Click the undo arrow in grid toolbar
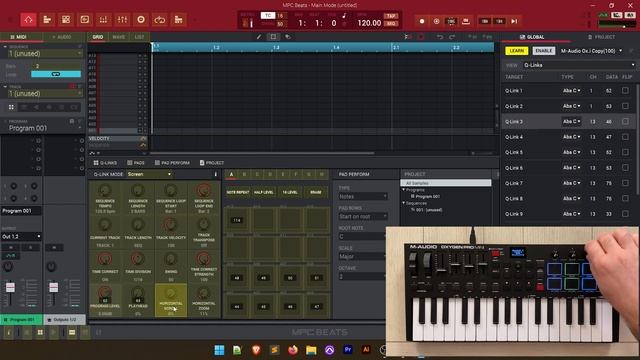The height and width of the screenshot is (360, 640). tap(440, 37)
